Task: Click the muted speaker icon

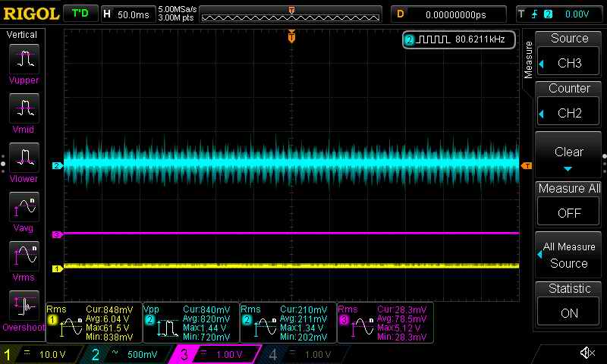Action: (x=587, y=353)
